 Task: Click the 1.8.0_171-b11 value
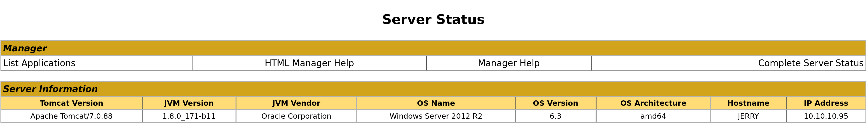[189, 116]
